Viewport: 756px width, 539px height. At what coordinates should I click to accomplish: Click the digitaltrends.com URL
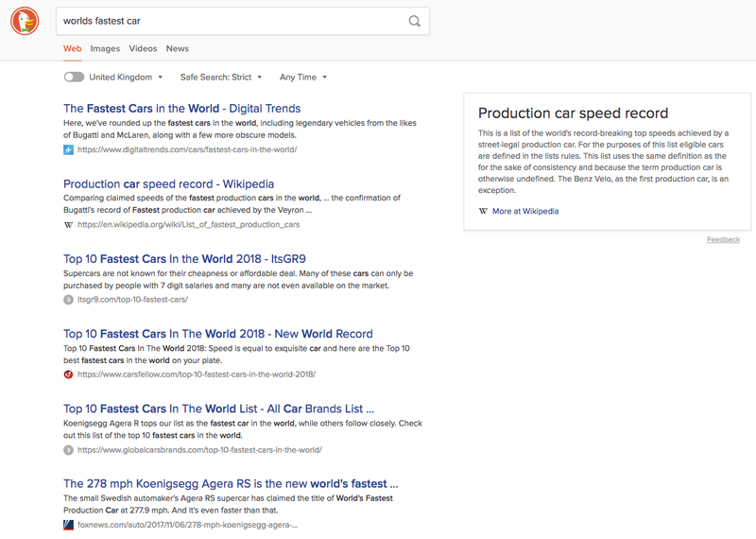(187, 149)
